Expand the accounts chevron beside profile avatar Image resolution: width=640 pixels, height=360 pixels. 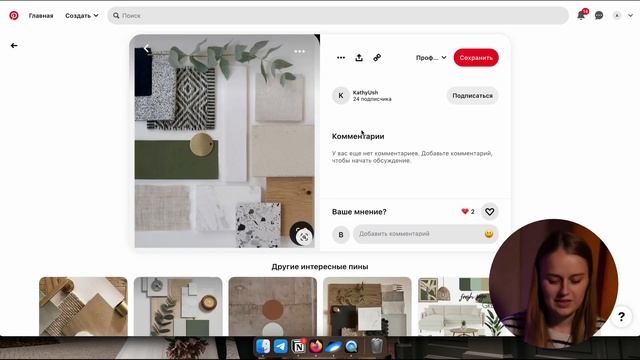[x=630, y=16]
